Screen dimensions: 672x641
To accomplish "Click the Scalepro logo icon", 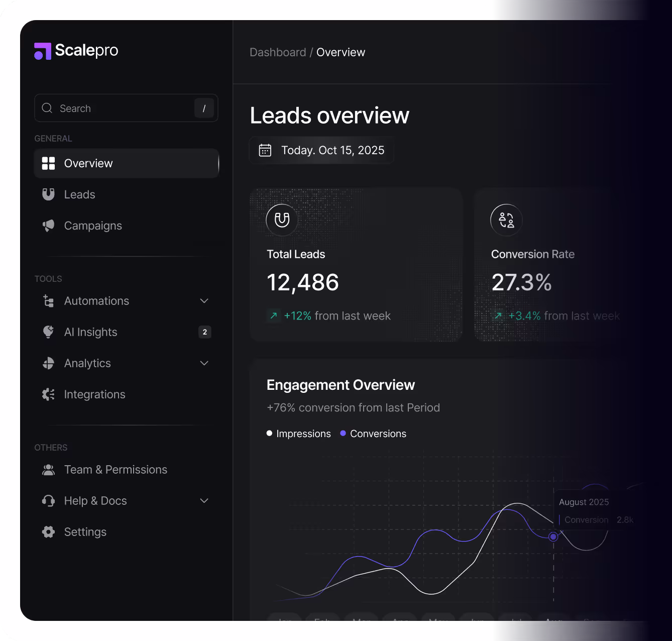I will 42,51.
